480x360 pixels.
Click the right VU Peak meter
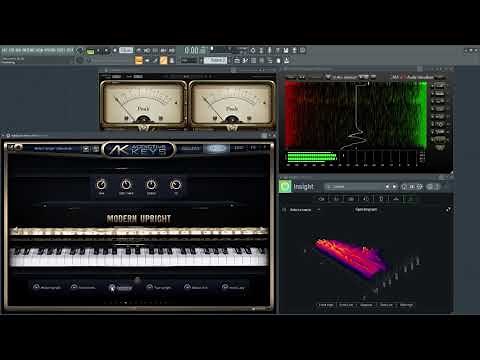coord(232,104)
